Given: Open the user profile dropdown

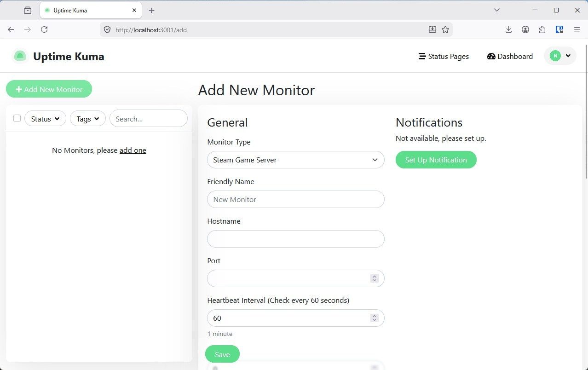Looking at the screenshot, I should point(560,56).
